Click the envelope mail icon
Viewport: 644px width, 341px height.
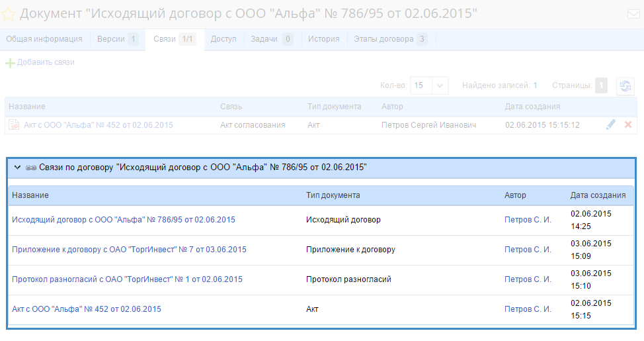(x=632, y=14)
